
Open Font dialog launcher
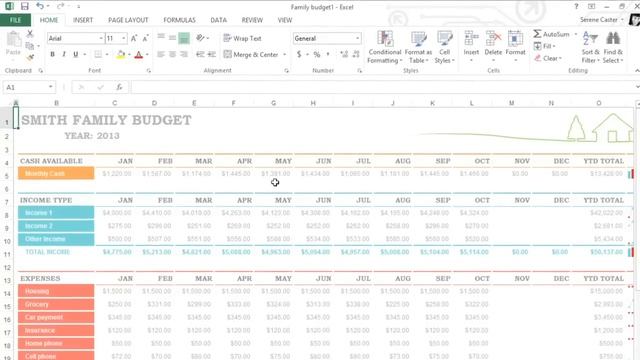pyautogui.click(x=149, y=71)
